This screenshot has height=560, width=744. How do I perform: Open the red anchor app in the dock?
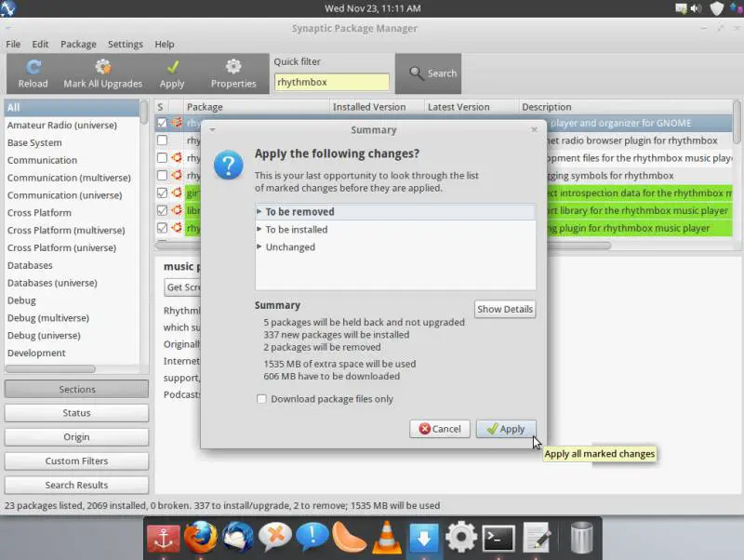(x=164, y=539)
